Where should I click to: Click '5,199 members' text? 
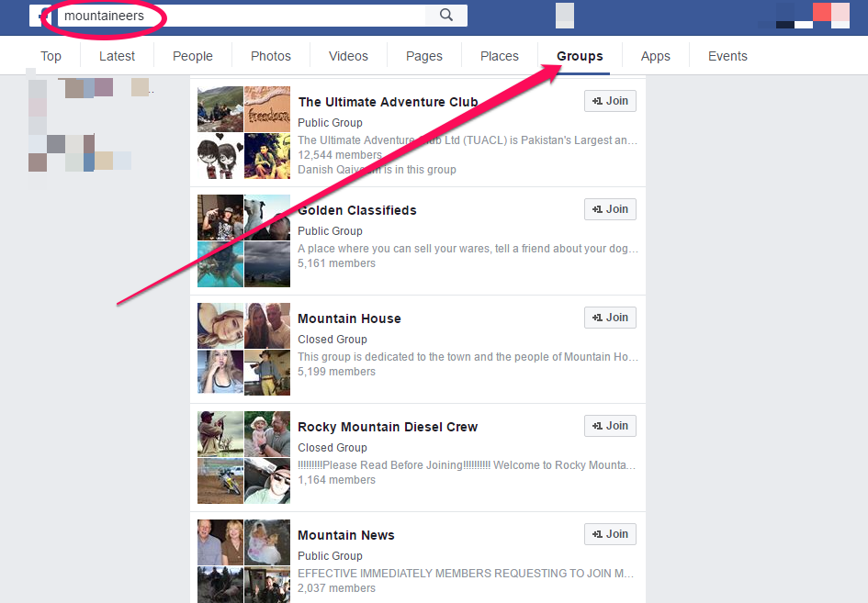336,372
